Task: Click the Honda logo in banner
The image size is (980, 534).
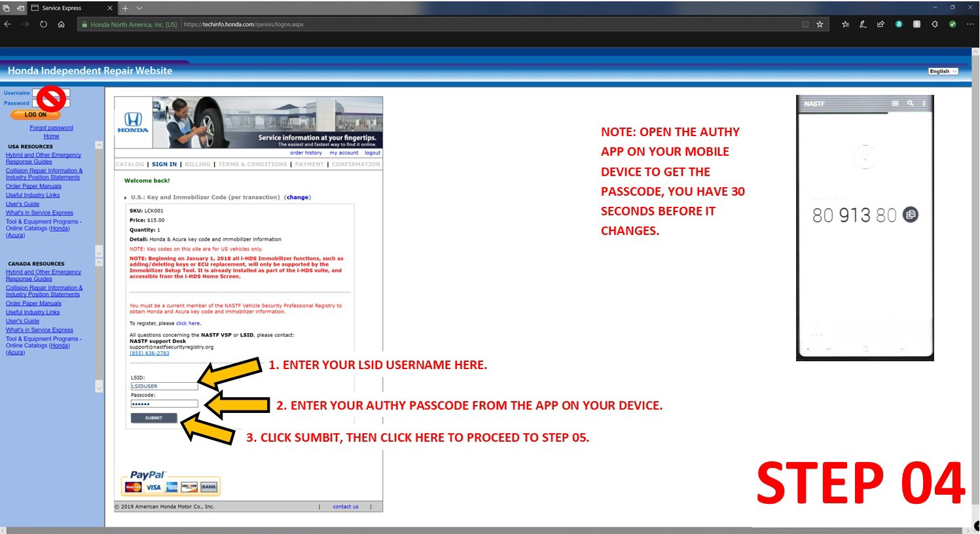Action: (x=133, y=122)
